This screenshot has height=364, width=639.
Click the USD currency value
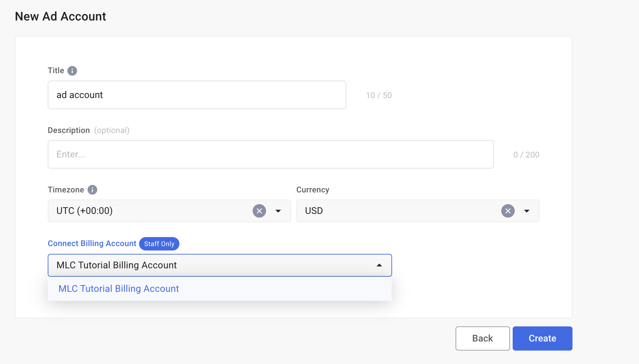click(x=314, y=211)
